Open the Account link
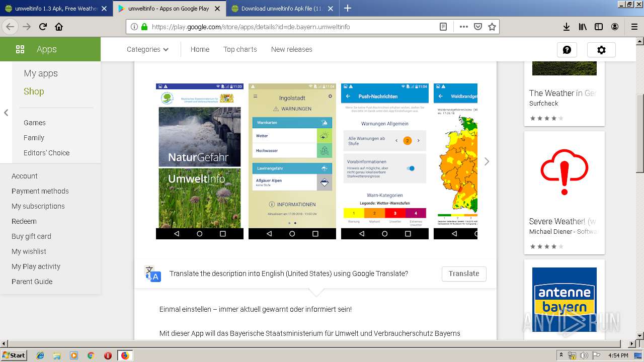The image size is (644, 362). pyautogui.click(x=25, y=176)
